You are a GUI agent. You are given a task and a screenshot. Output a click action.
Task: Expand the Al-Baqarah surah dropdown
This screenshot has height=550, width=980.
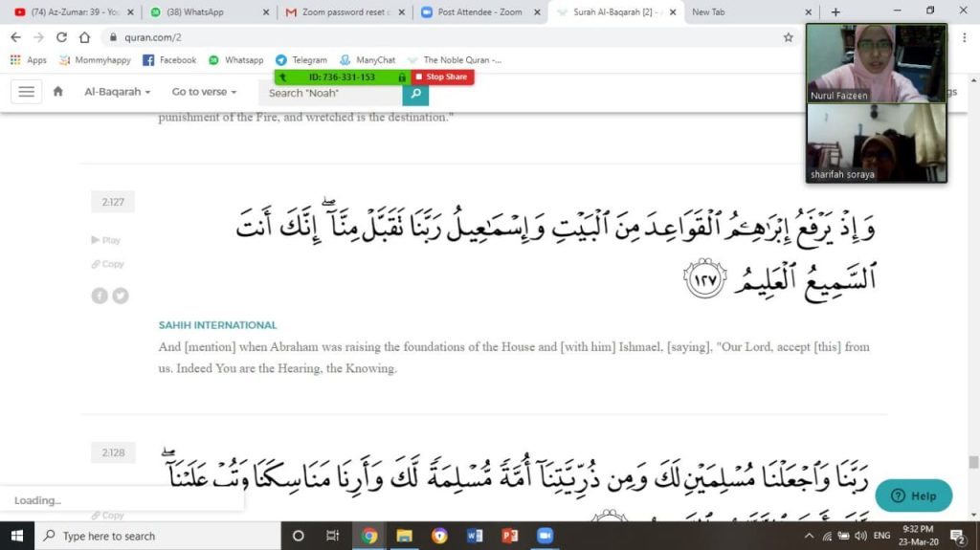point(117,92)
